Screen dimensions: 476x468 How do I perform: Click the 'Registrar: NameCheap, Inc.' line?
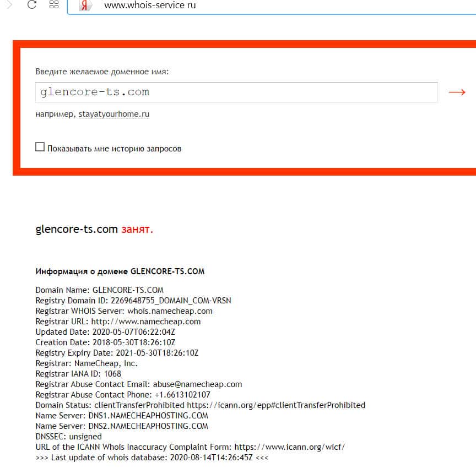pyautogui.click(x=86, y=363)
